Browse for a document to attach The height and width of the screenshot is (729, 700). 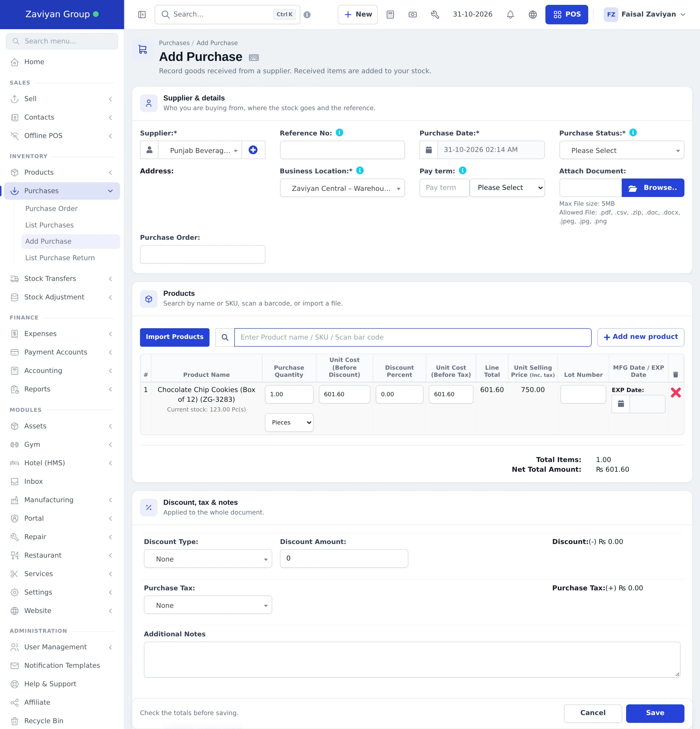653,188
